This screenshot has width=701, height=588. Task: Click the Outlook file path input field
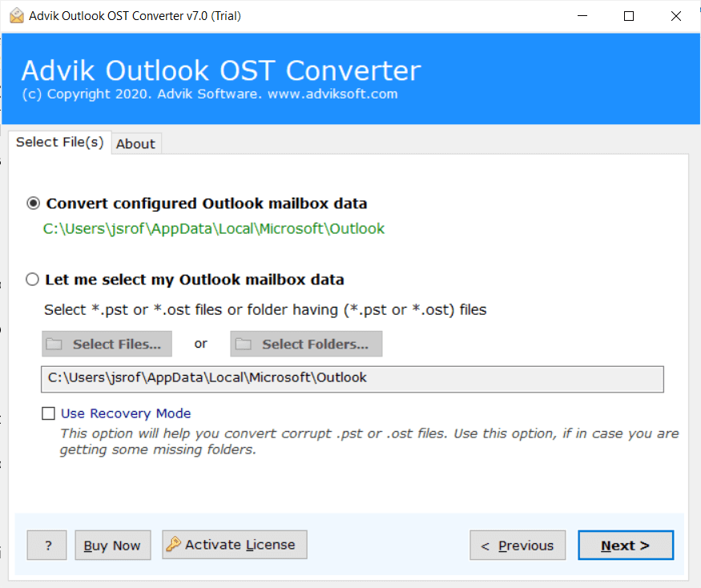[x=353, y=379]
